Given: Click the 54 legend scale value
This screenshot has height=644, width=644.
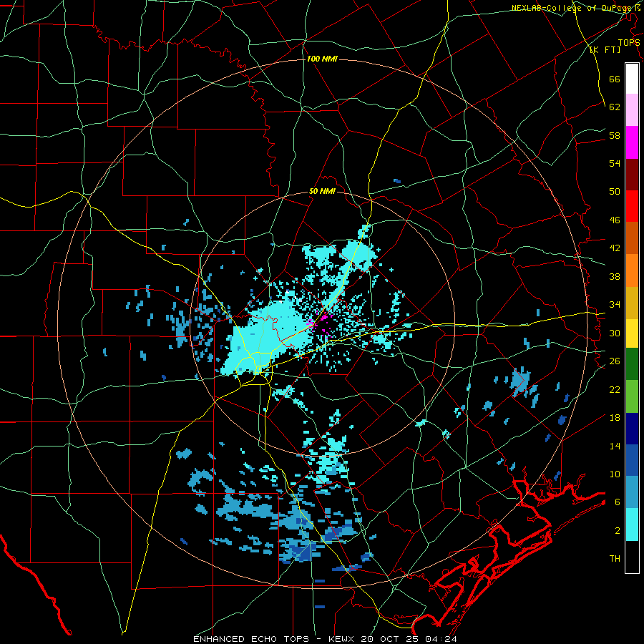Looking at the screenshot, I should tap(615, 163).
